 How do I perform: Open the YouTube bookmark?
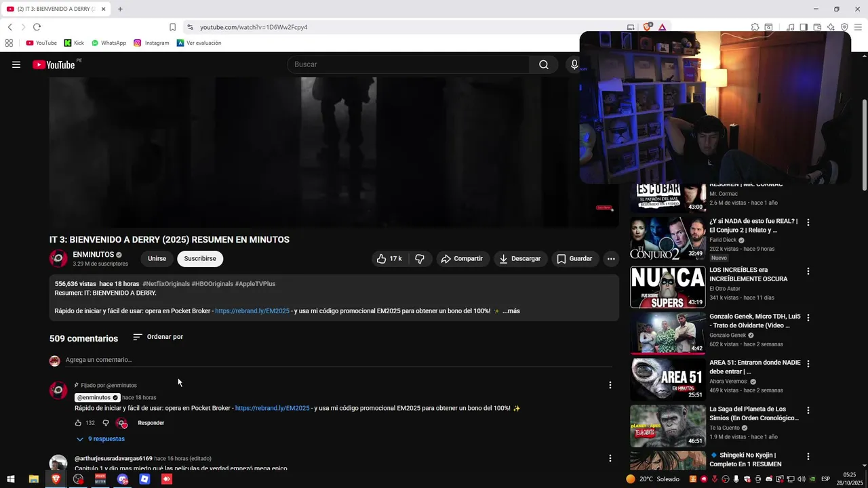point(41,43)
